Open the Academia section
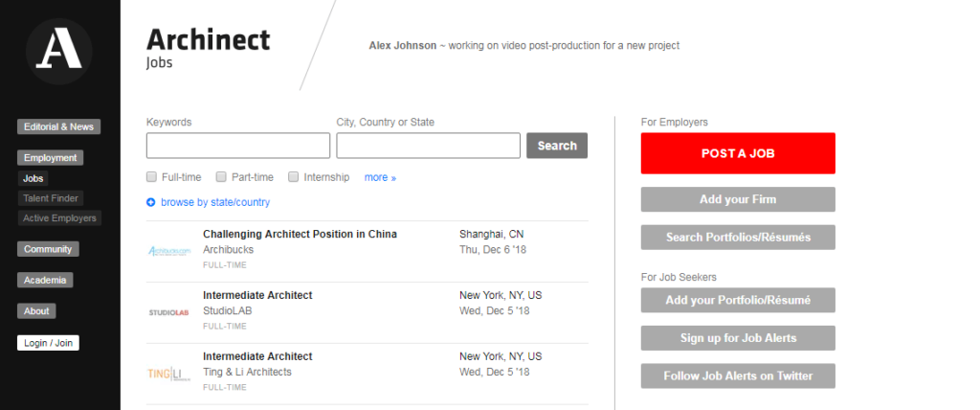This screenshot has height=410, width=980. pos(45,280)
